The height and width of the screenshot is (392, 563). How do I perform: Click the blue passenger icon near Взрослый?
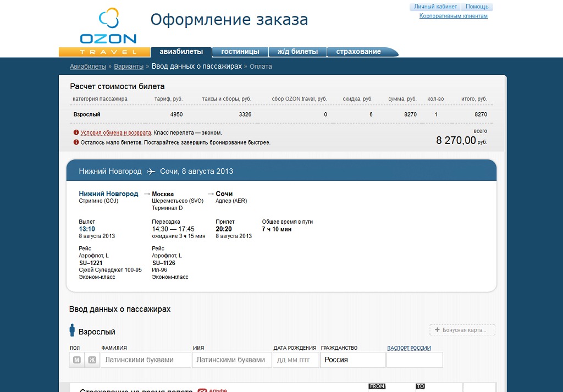click(x=72, y=332)
